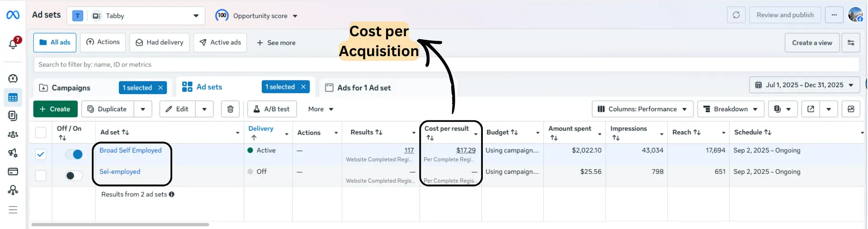This screenshot has width=868, height=229.
Task: Sort by Amount spent column header
Action: 570,129
